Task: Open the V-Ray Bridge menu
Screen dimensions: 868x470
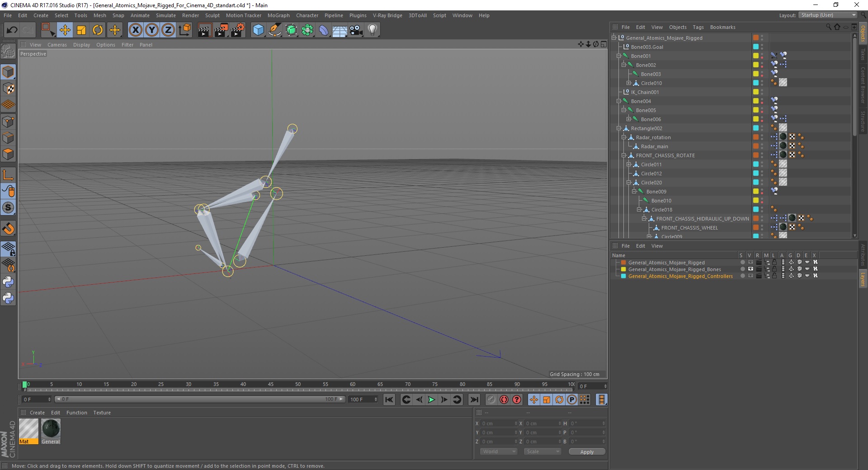Action: (x=387, y=15)
